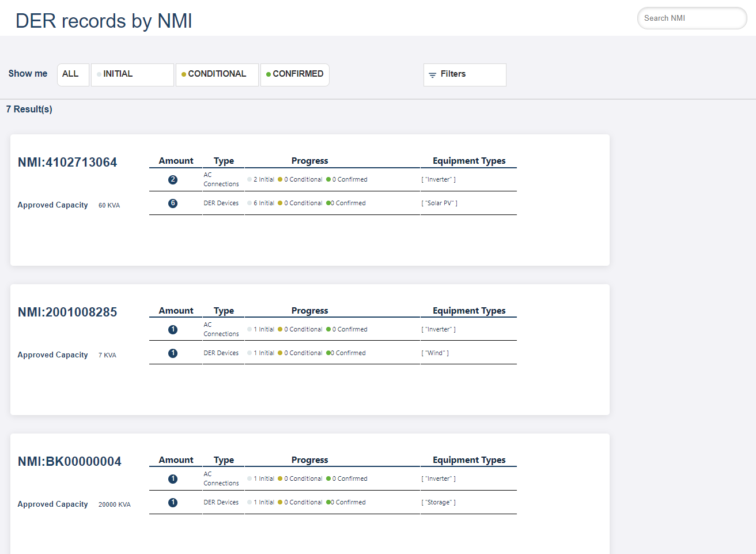Image resolution: width=756 pixels, height=554 pixels.
Task: Click the Solar PV equipment type entry
Action: (440, 203)
